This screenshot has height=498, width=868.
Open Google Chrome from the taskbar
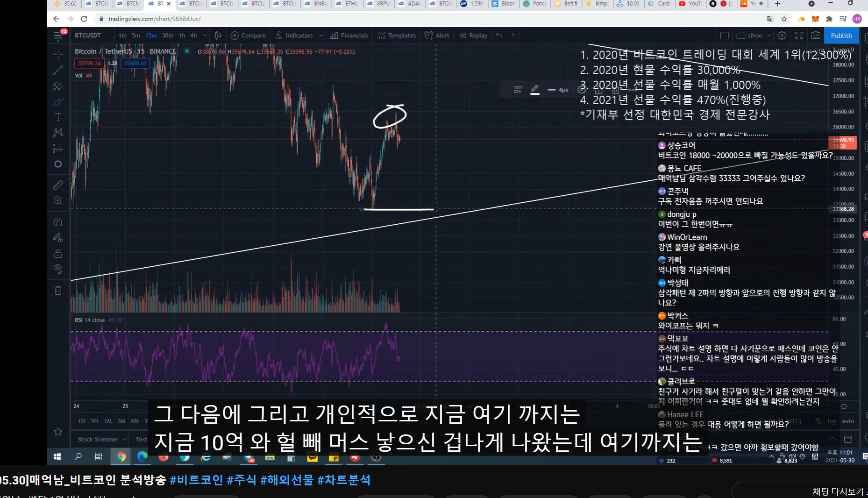coord(121,457)
